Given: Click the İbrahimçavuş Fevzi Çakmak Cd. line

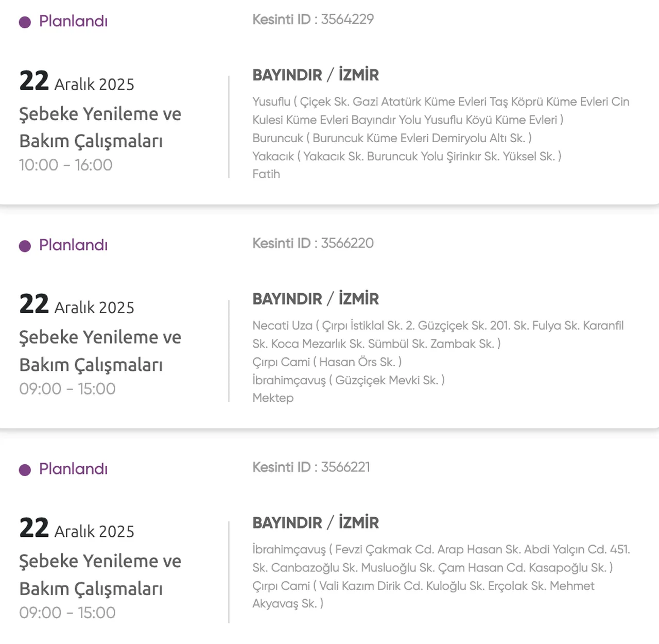Looking at the screenshot, I should pyautogui.click(x=441, y=558).
